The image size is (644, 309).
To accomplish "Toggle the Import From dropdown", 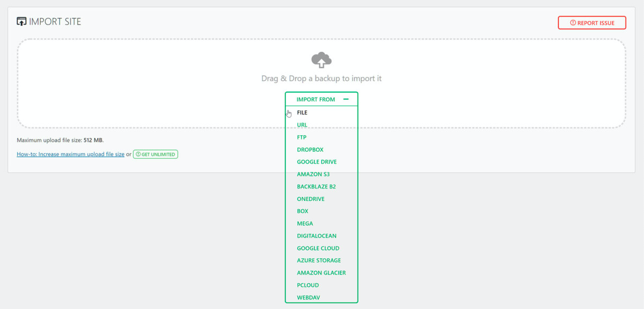I will pos(321,99).
